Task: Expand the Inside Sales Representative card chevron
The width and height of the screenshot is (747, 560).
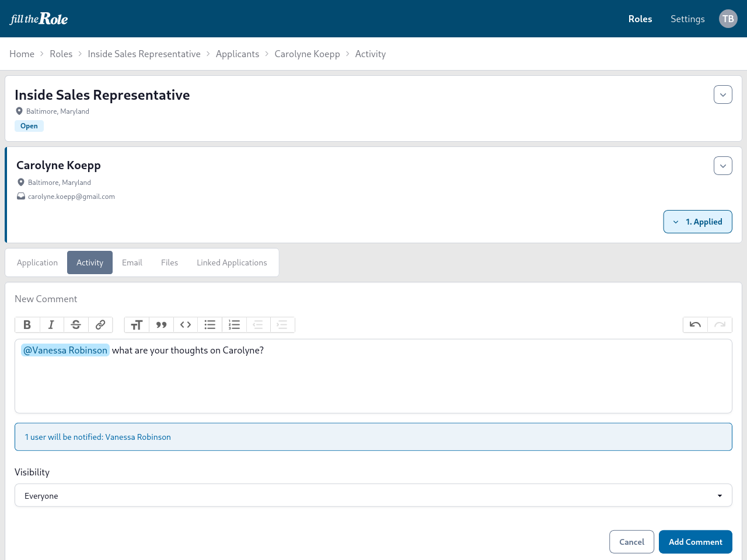Action: click(x=722, y=94)
